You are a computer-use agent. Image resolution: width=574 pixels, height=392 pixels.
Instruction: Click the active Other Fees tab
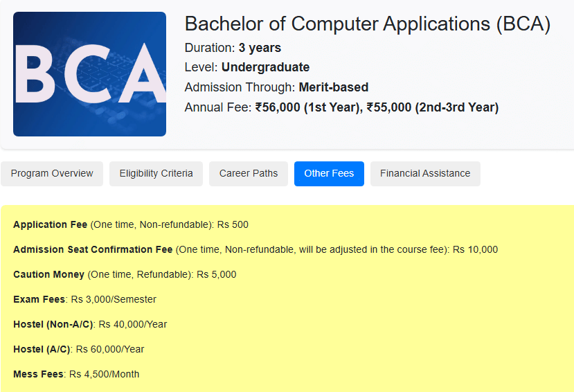329,173
